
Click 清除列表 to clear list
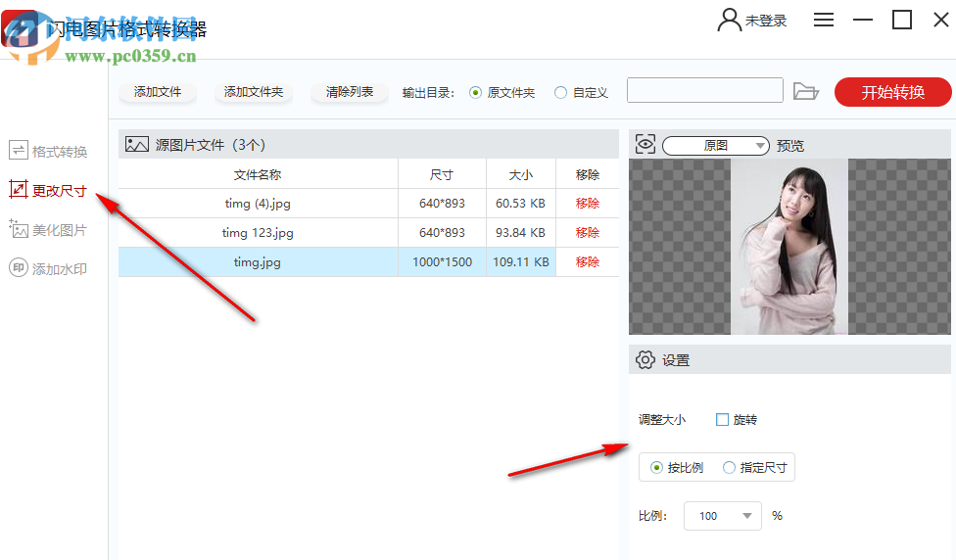(350, 92)
